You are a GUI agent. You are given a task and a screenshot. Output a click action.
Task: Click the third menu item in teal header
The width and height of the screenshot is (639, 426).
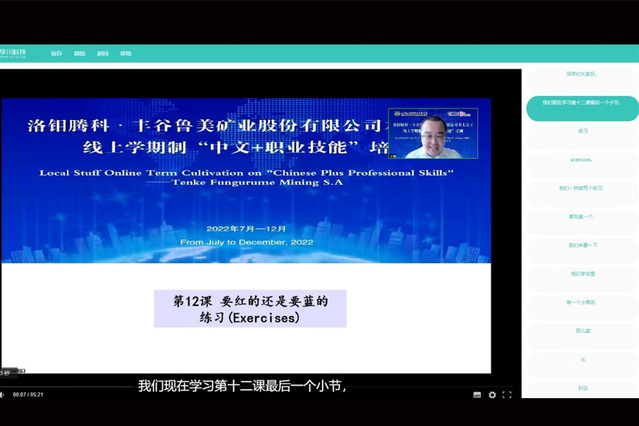(x=102, y=53)
